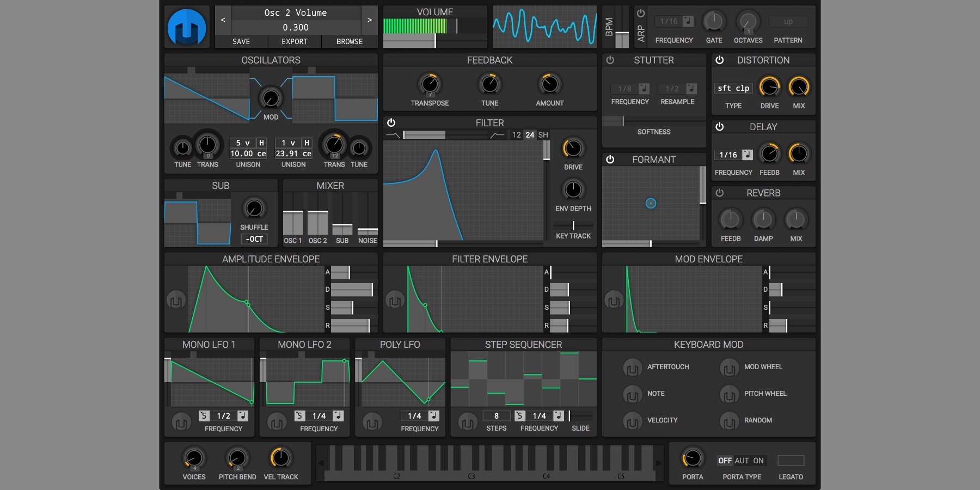Click the Helm logo icon

click(x=187, y=27)
